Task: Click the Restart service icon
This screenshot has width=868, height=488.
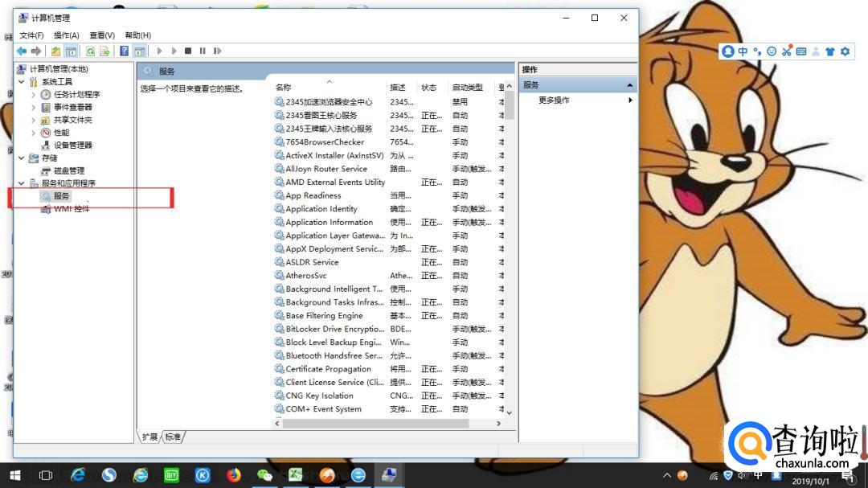Action: pos(218,51)
